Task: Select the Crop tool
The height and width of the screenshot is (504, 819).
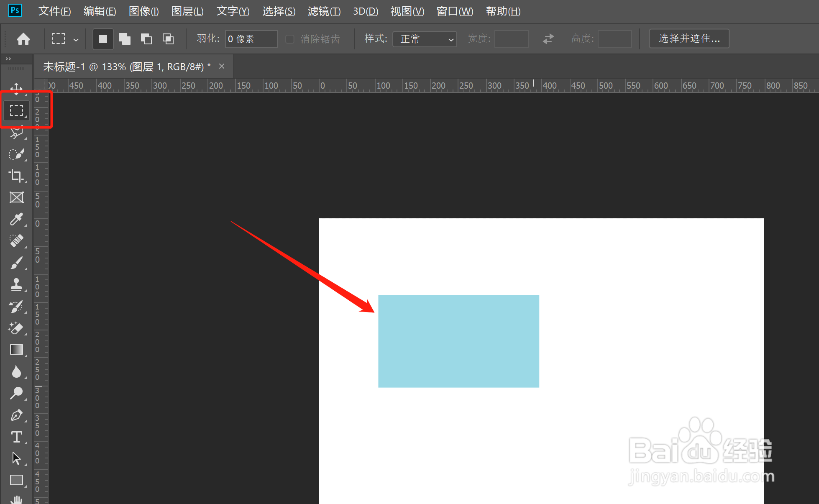Action: 16,176
